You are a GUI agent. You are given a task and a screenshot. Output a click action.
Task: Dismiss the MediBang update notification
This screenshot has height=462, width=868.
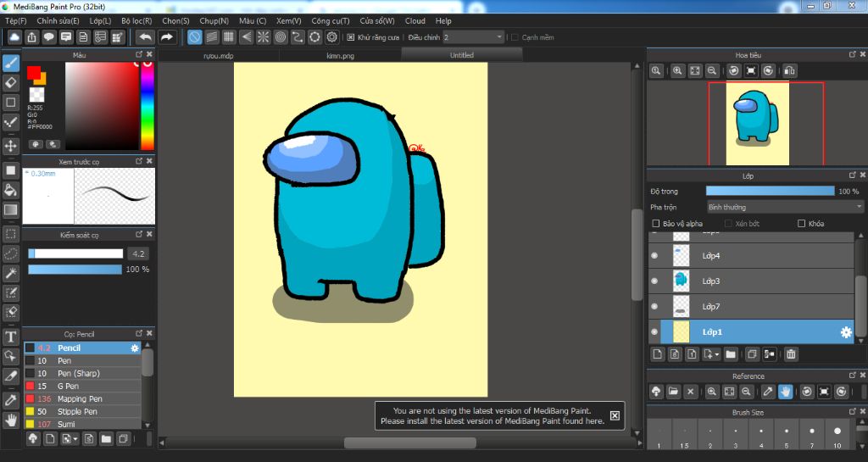coord(615,415)
